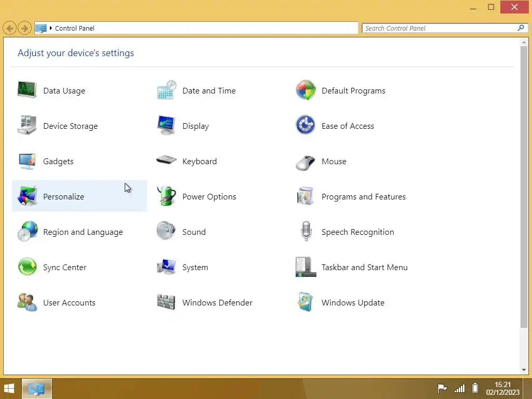Click the scrollbar up arrow
This screenshot has width=532, height=399.
524,42
